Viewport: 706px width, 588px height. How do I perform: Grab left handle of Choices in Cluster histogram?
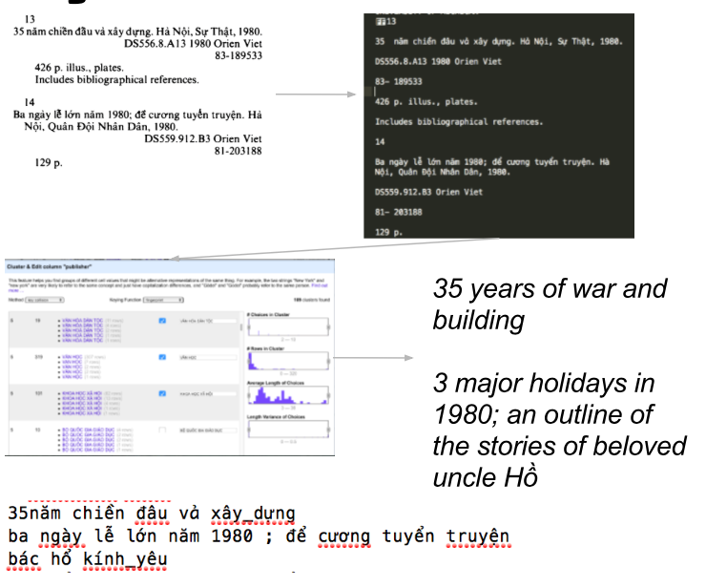tap(248, 325)
